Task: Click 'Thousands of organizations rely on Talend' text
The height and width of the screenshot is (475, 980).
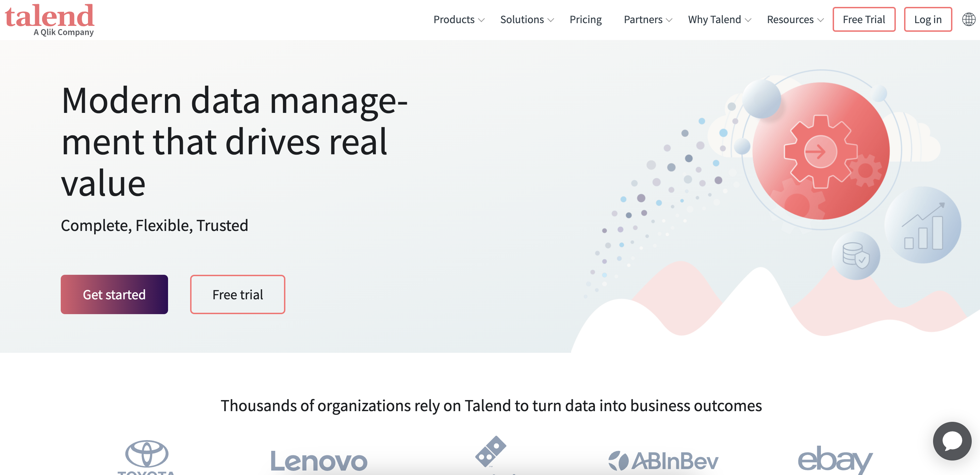Action: 491,405
